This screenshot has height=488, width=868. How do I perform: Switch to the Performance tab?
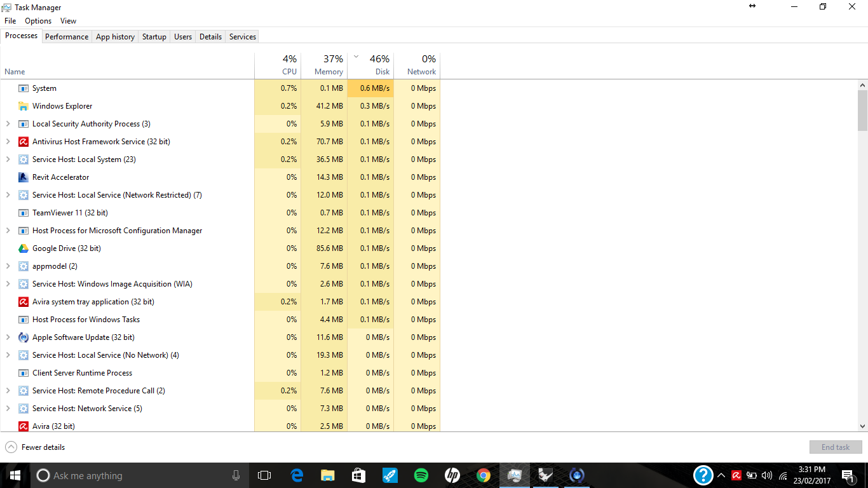point(67,37)
